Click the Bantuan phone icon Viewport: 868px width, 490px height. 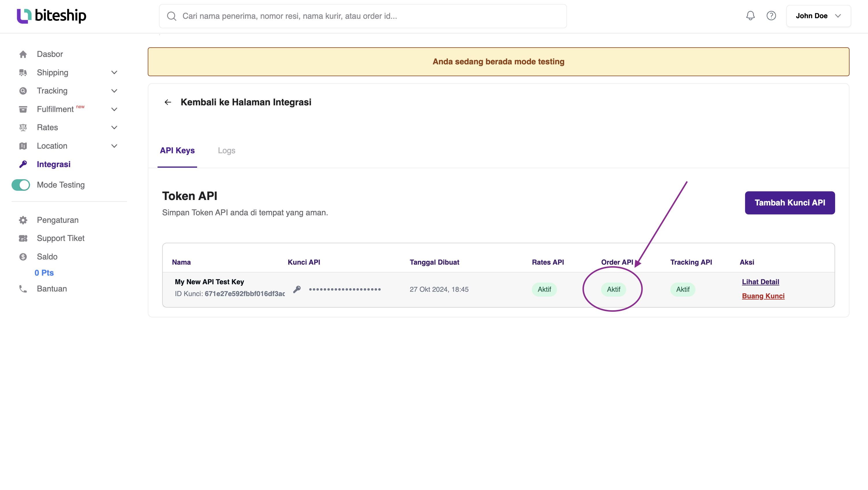tap(23, 289)
